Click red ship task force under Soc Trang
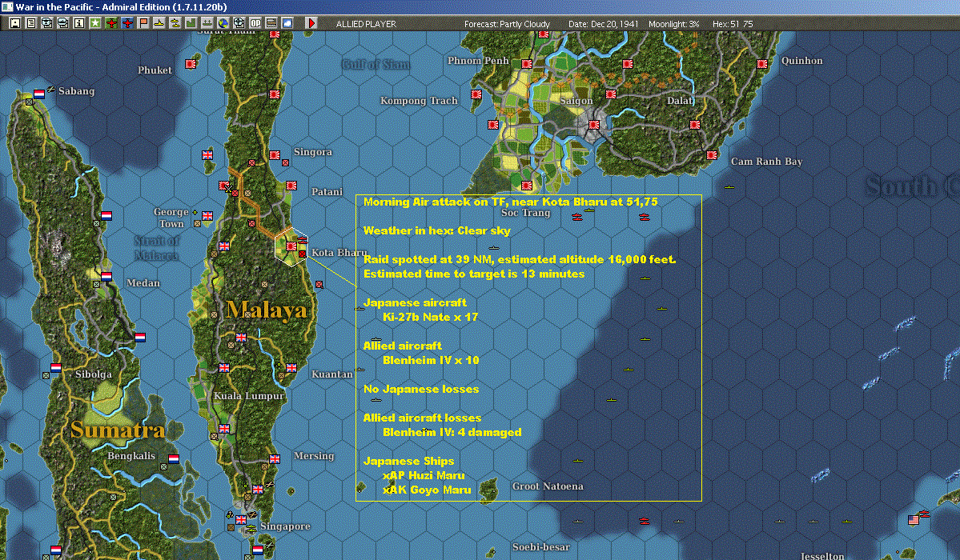Screen dimensions: 960x560 pos(576,217)
